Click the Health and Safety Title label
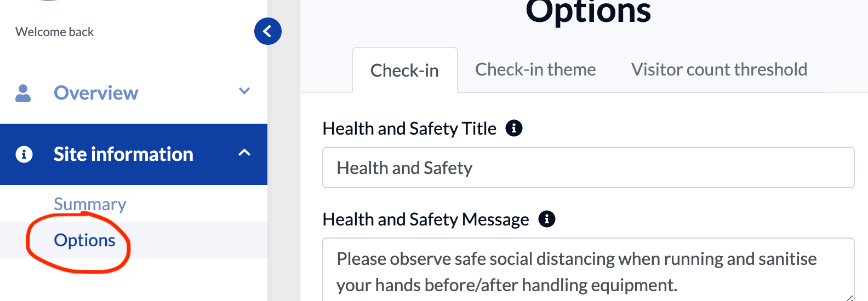 click(409, 128)
